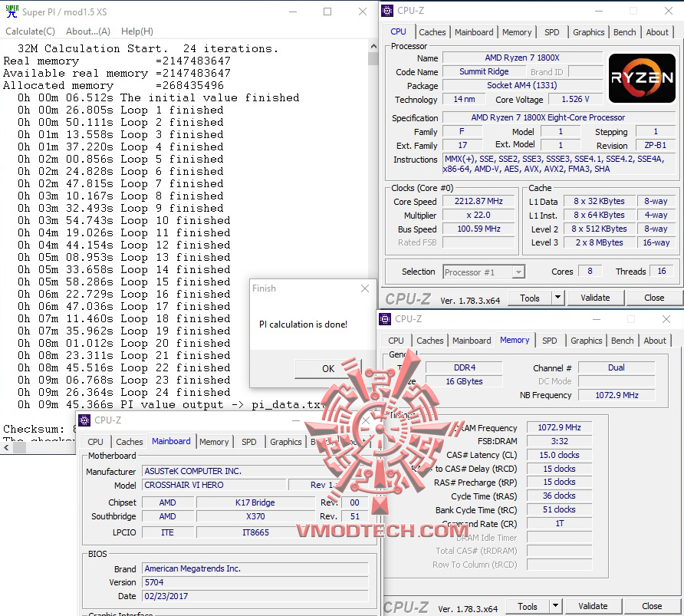Click the AMD Ryzen logo in CPU-Z
The image size is (684, 616).
(641, 77)
